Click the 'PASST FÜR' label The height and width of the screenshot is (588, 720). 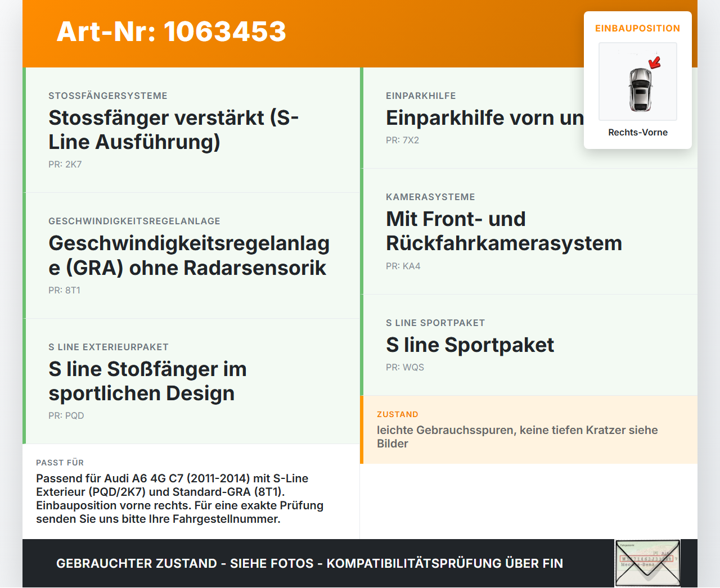coord(60,463)
